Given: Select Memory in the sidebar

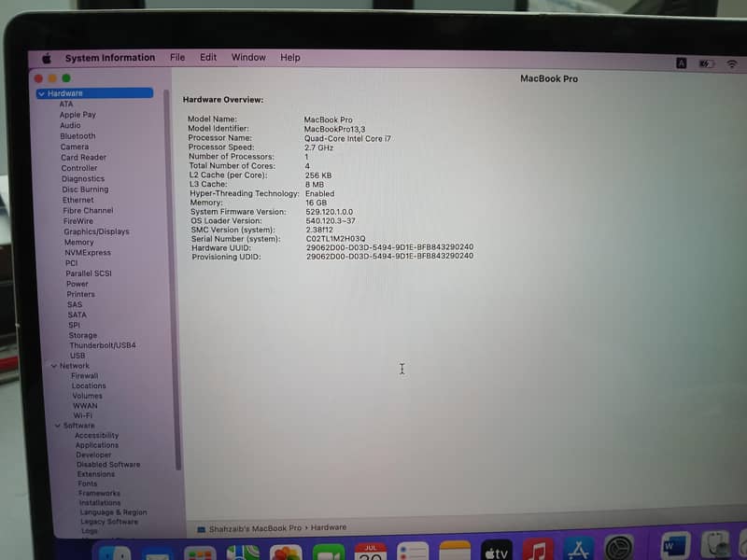Looking at the screenshot, I should click(79, 242).
